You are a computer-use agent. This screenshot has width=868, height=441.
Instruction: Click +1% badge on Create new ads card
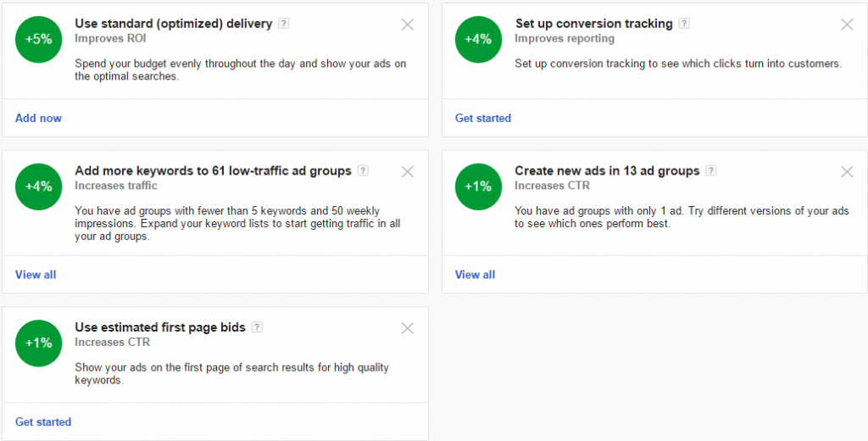(x=478, y=187)
